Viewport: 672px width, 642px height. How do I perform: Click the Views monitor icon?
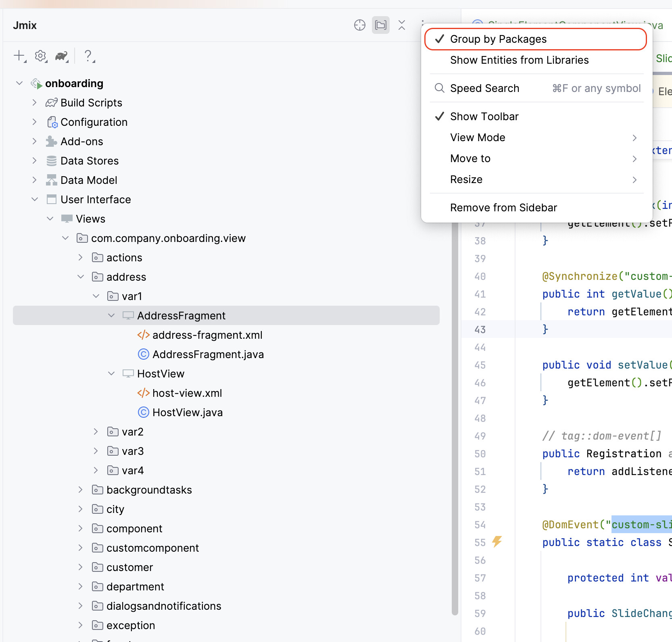coord(67,219)
